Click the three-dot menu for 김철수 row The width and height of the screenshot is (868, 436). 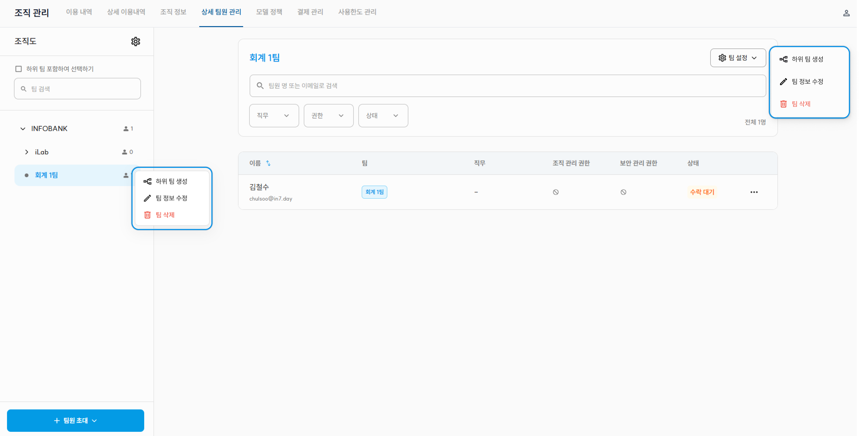point(754,192)
